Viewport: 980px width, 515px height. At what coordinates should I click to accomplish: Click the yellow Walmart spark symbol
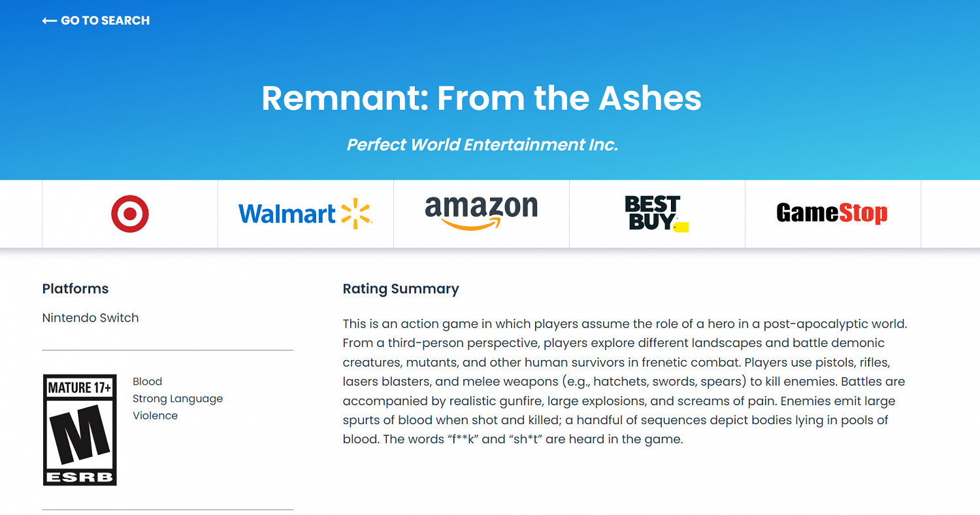click(x=355, y=214)
